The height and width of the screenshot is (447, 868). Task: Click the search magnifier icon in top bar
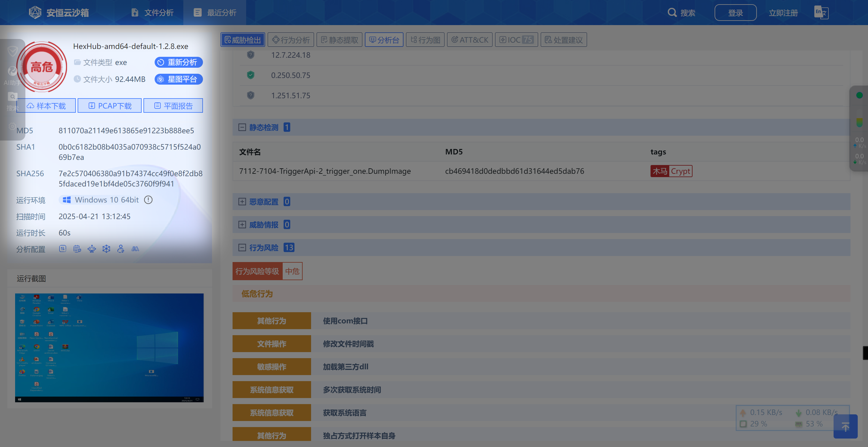pos(672,12)
